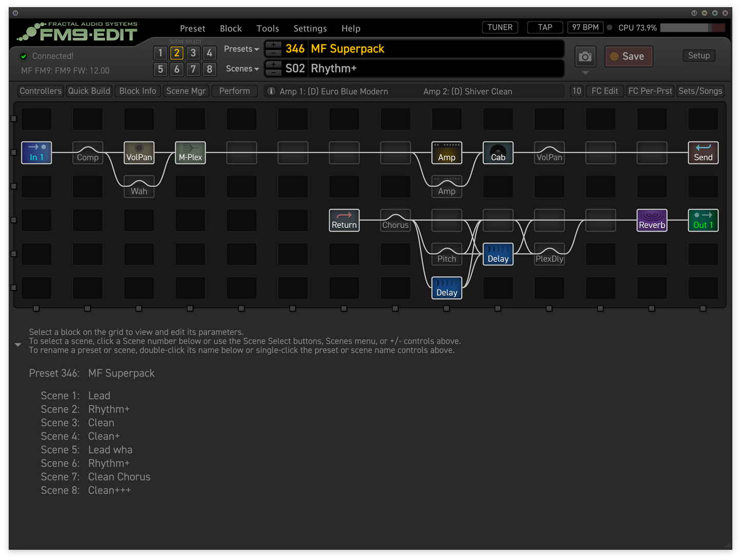Click the grid row handle beside In 1
The image size is (741, 560).
tap(14, 153)
